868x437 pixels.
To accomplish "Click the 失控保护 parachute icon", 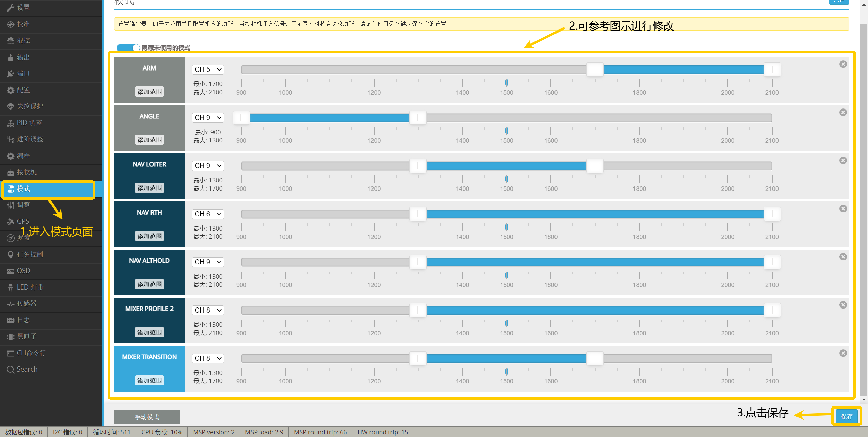I will click(11, 106).
